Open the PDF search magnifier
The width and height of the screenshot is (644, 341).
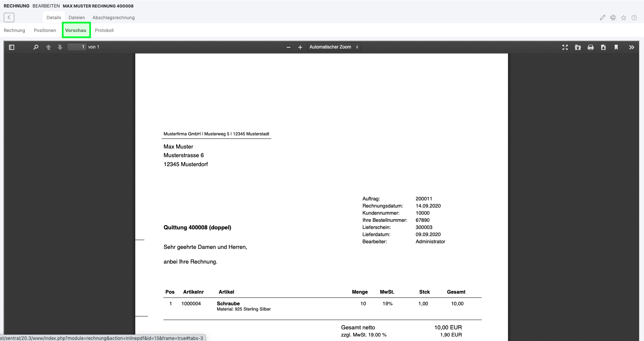(36, 47)
